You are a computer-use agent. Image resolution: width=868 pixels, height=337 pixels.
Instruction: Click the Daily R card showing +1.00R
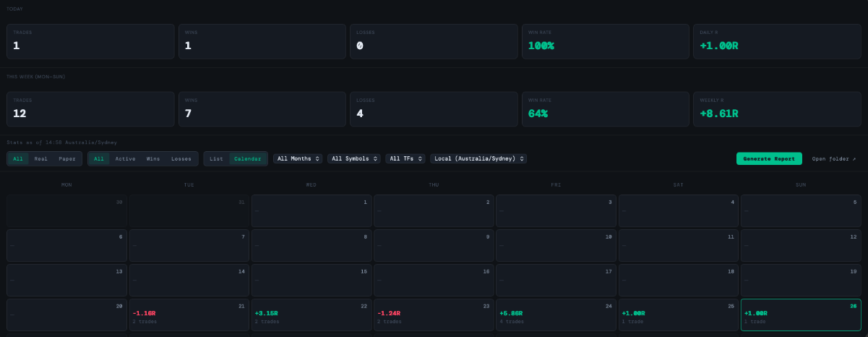(777, 41)
